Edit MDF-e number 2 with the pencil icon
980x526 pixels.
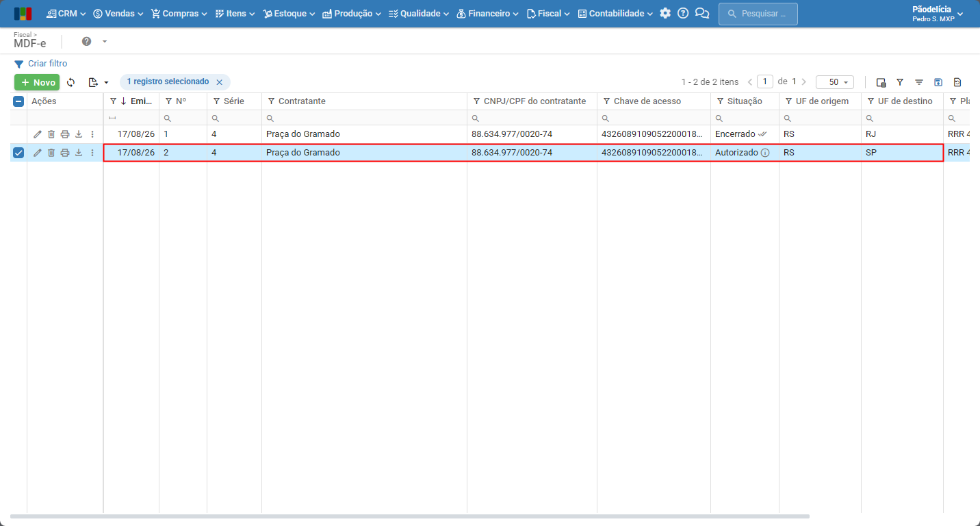click(38, 153)
